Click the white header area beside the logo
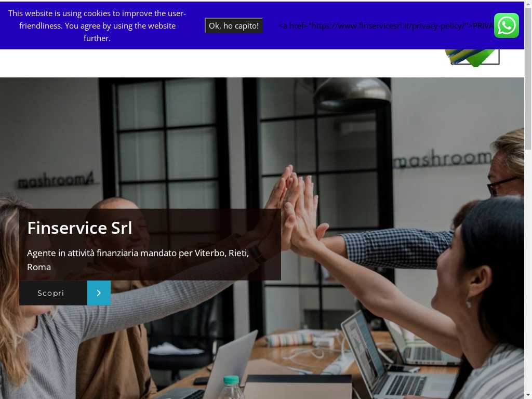 [x=220, y=63]
